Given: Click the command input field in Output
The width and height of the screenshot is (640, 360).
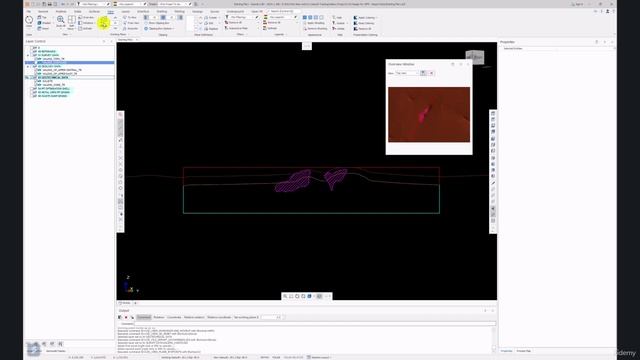Looking at the screenshot, I should [x=315, y=324].
